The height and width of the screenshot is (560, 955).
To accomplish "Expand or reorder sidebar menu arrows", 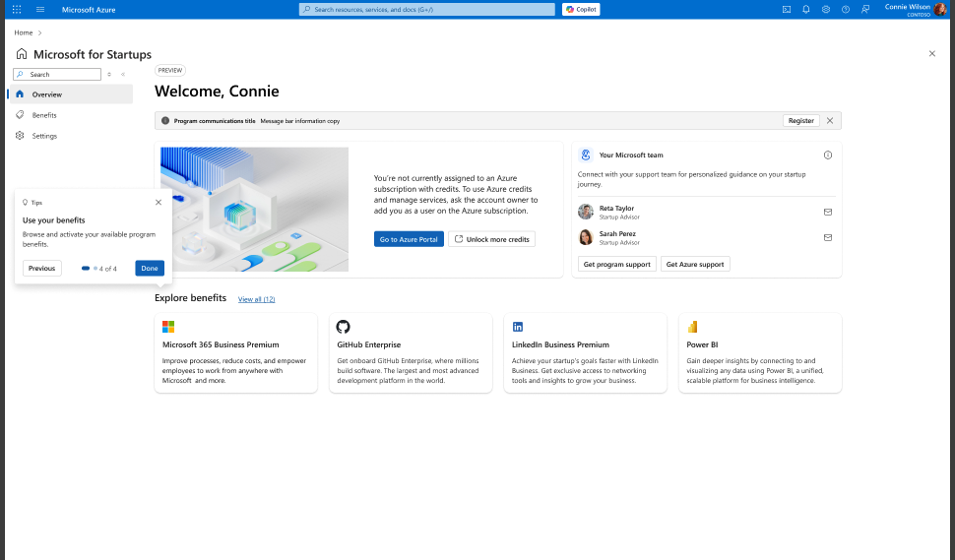I will (x=109, y=74).
